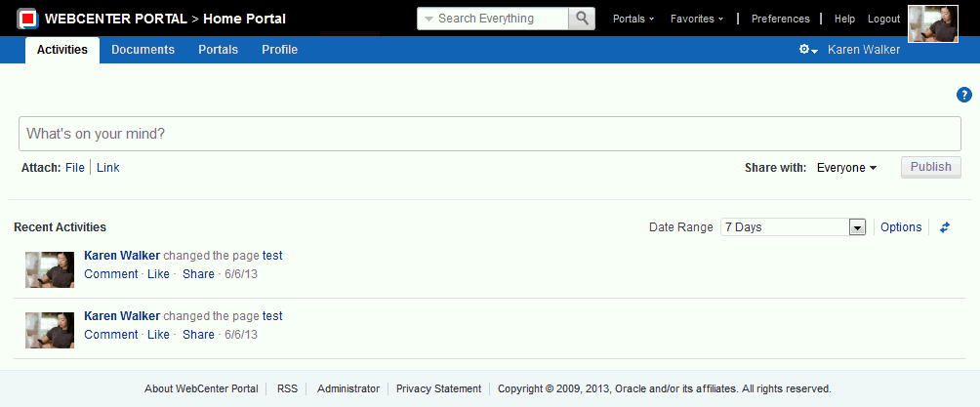Click the Recent Activities heading
Image resolution: width=980 pixels, height=407 pixels.
pyautogui.click(x=60, y=227)
